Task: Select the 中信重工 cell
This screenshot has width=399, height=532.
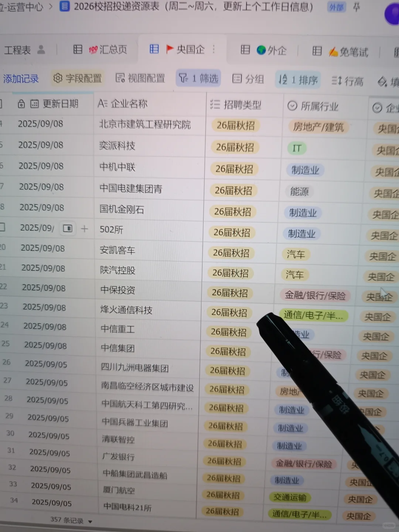Action: 149,329
